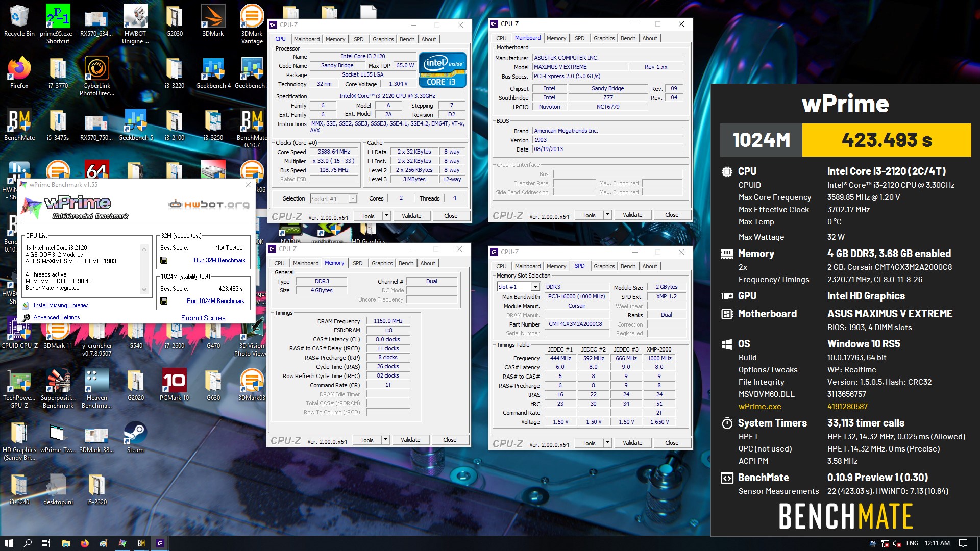980x551 pixels.
Task: Click the muted volume tray icon
Action: pos(897,543)
